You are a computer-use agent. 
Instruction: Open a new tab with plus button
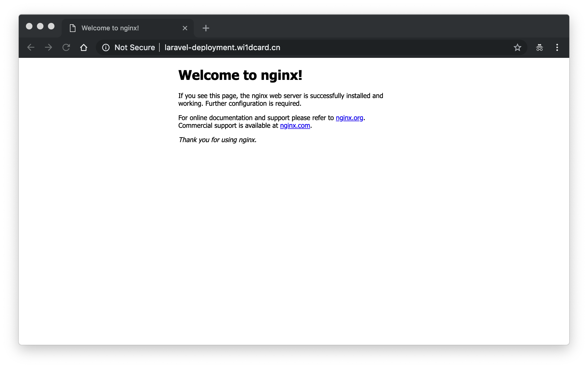206,28
